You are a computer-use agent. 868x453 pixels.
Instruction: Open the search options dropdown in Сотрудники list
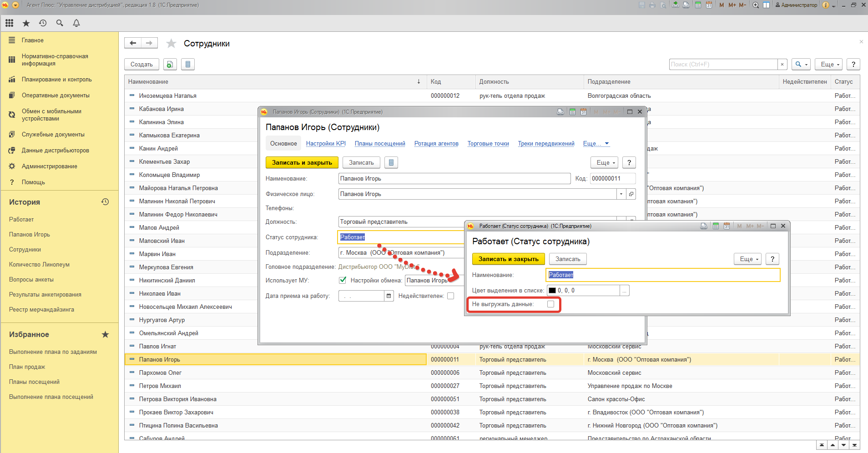(801, 64)
